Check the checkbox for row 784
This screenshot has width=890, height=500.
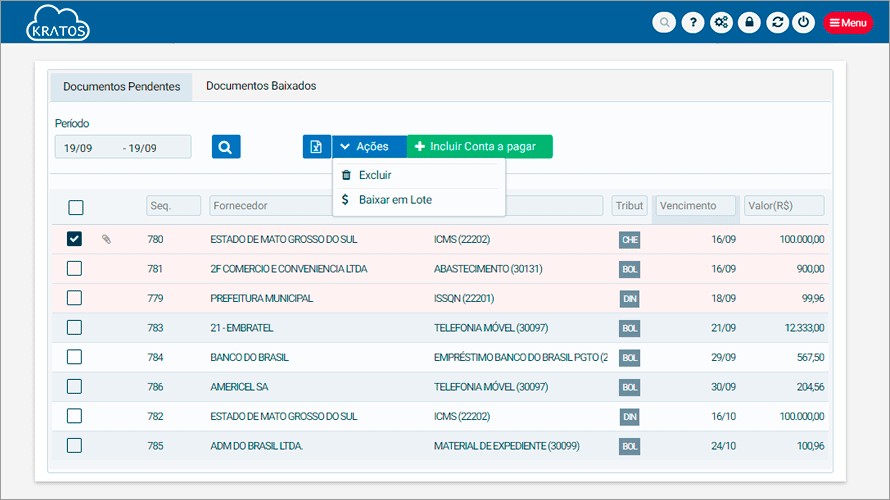click(x=74, y=357)
